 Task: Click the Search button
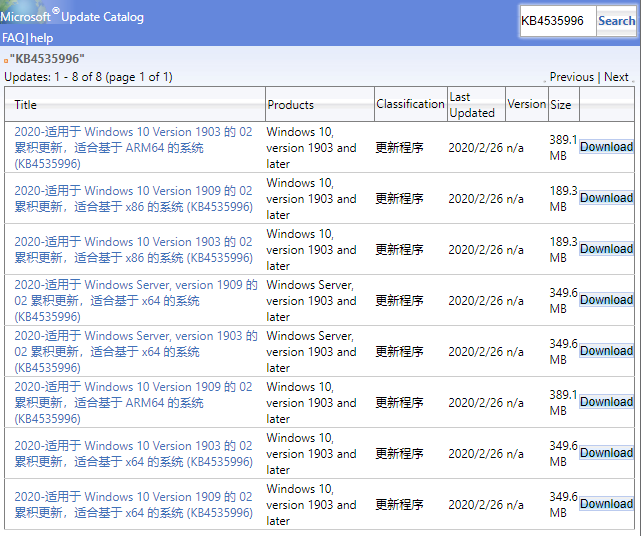click(x=616, y=21)
